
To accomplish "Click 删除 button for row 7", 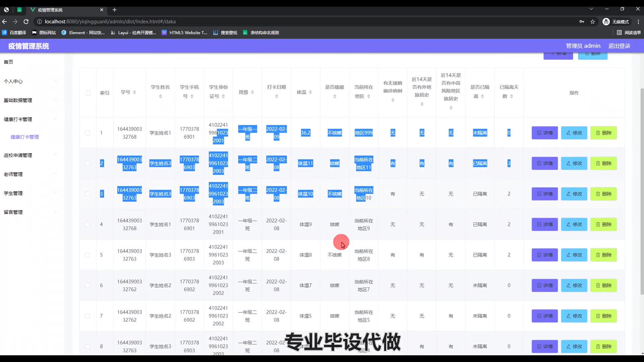I will pos(603,316).
